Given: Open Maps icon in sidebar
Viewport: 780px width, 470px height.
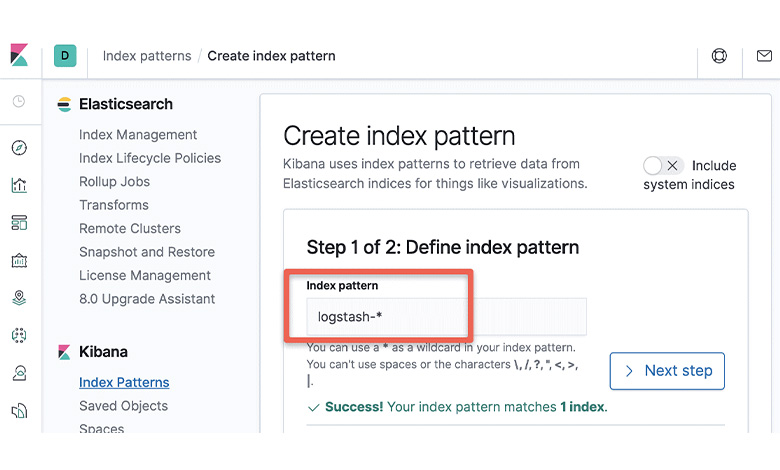Looking at the screenshot, I should [x=19, y=297].
